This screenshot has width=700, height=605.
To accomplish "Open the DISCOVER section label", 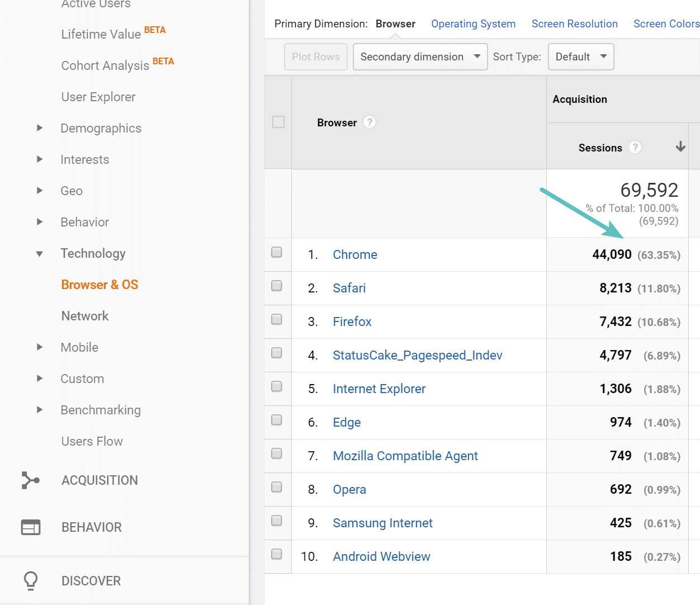I will pos(91,581).
